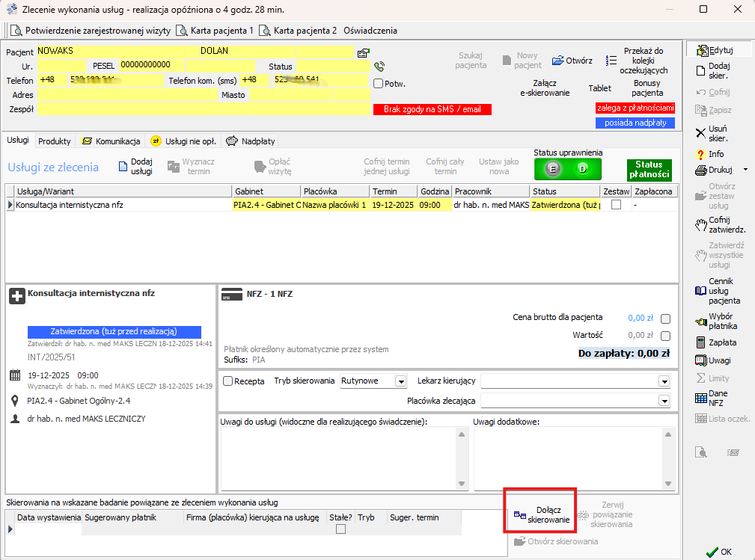
Task: Click the Zapłata payment calculator icon
Action: (701, 342)
